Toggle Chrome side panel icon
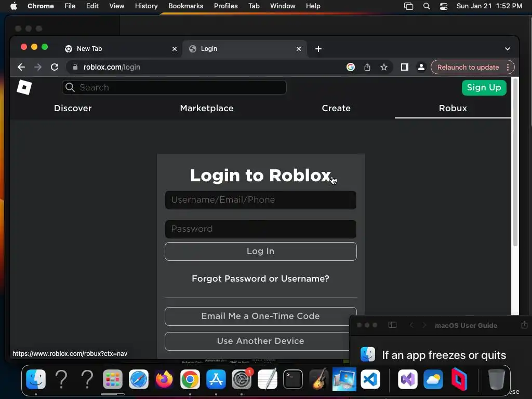The height and width of the screenshot is (399, 532). [404, 67]
